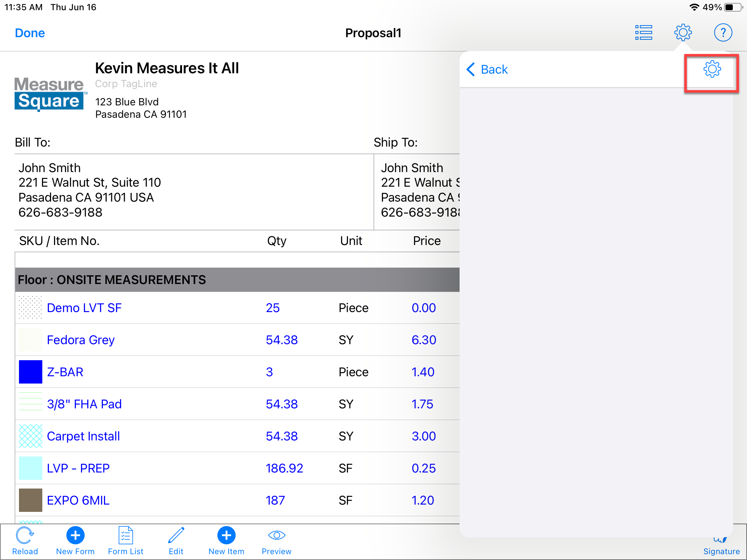This screenshot has height=560, width=747.
Task: Tap the Edit pencil icon
Action: [176, 536]
